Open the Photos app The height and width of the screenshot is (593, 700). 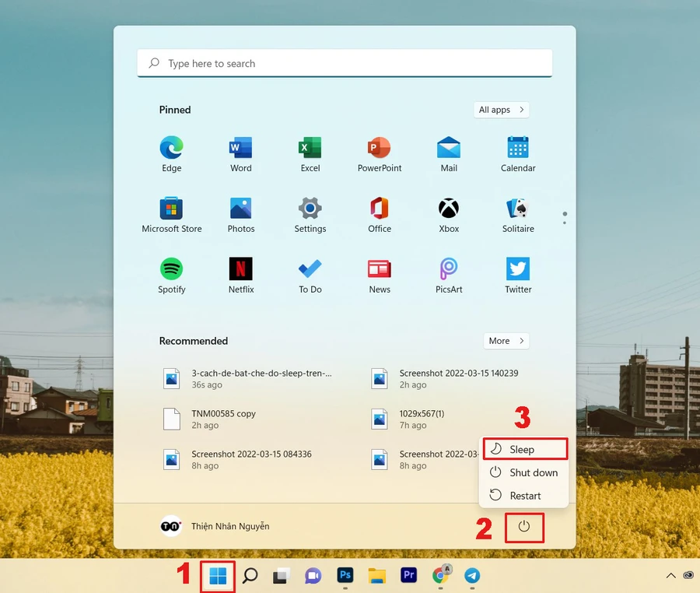point(240,215)
